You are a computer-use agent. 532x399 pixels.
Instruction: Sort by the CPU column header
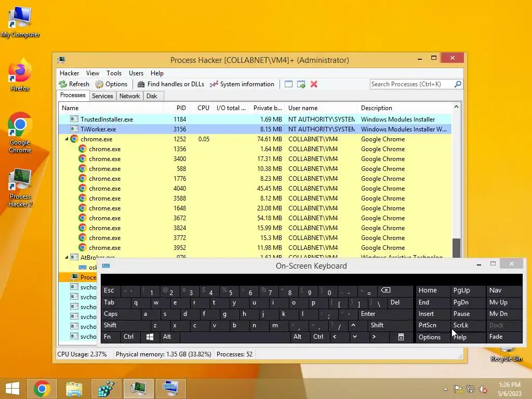click(201, 108)
